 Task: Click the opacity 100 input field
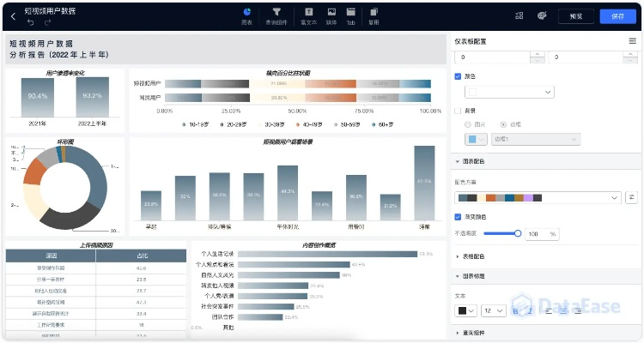click(x=537, y=233)
